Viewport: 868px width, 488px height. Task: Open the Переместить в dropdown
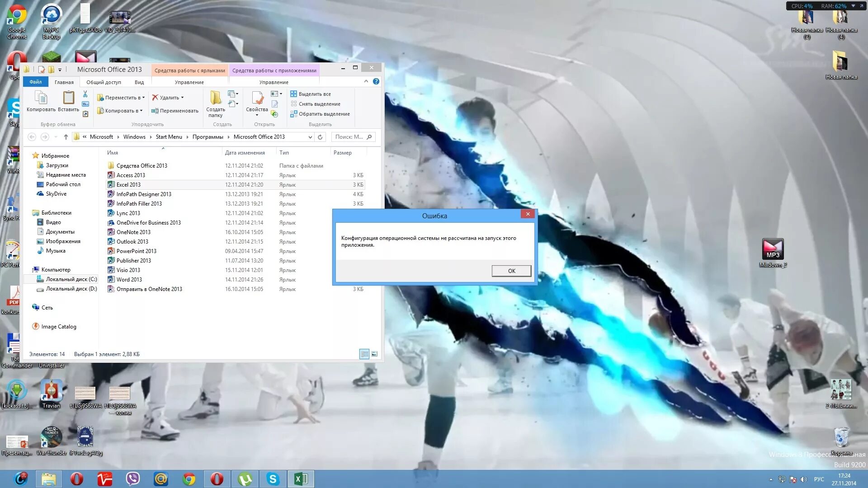pyautogui.click(x=121, y=98)
